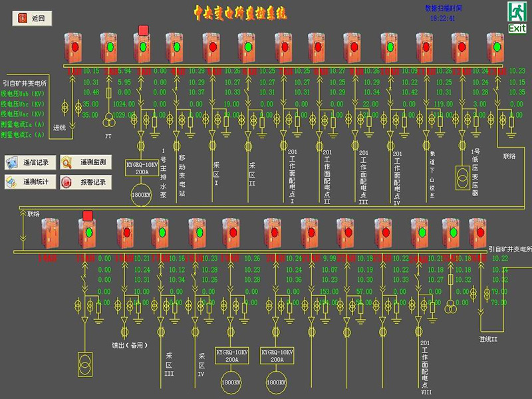Select the 25AH switchgear cabinet
The width and height of the screenshot is (532, 399).
pos(451,233)
